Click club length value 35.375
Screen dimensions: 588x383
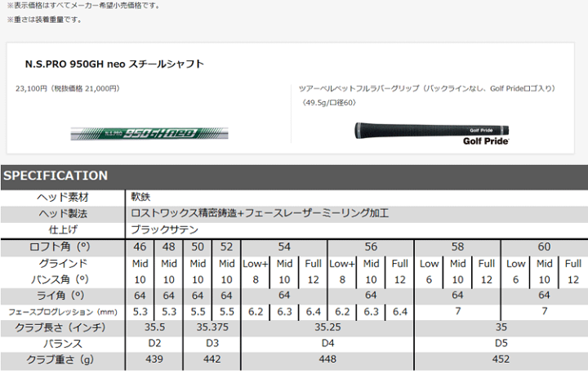point(212,327)
